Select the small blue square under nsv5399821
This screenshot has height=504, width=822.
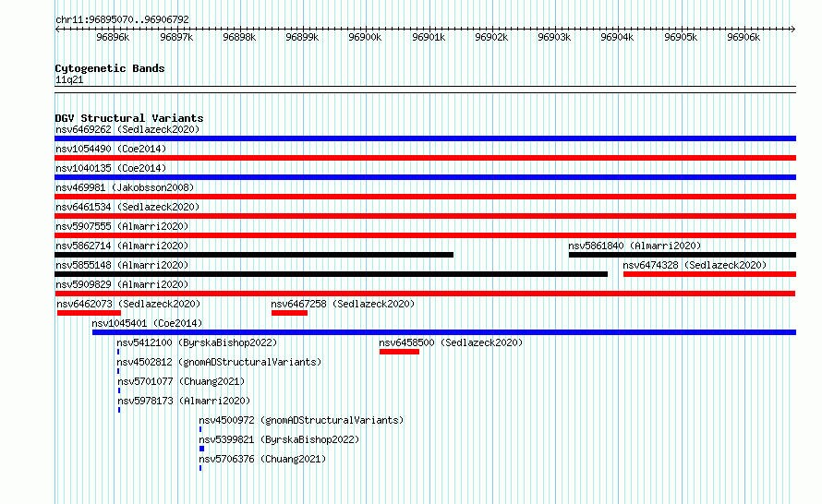tap(202, 449)
